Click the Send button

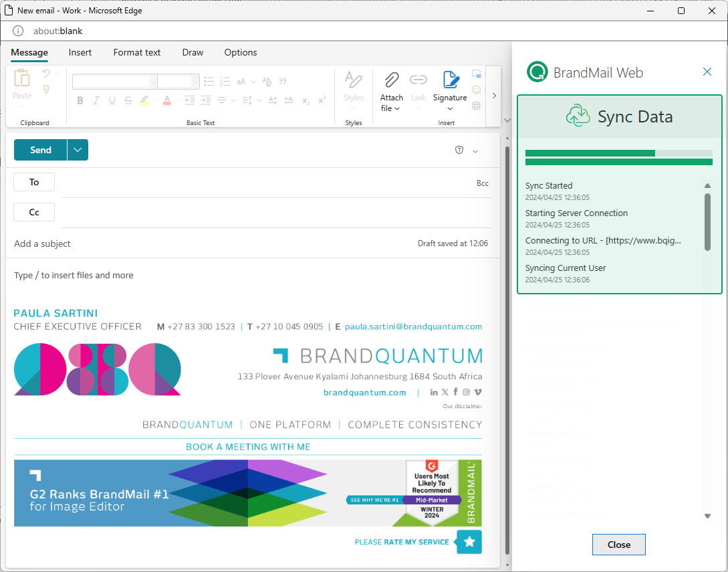click(40, 150)
